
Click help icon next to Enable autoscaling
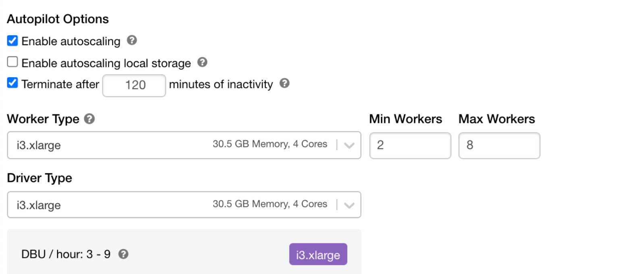click(x=132, y=40)
